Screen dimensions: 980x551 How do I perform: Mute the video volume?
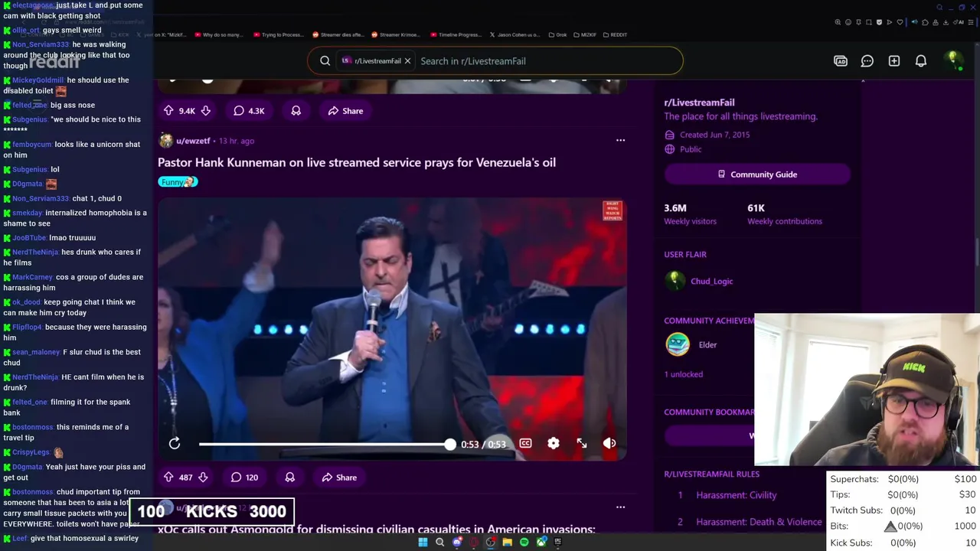pyautogui.click(x=609, y=444)
